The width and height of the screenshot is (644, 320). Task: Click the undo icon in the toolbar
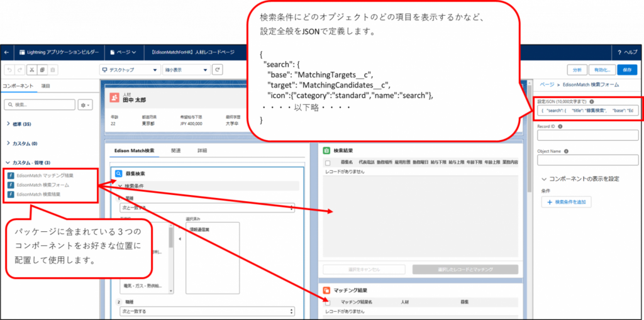[x=10, y=70]
